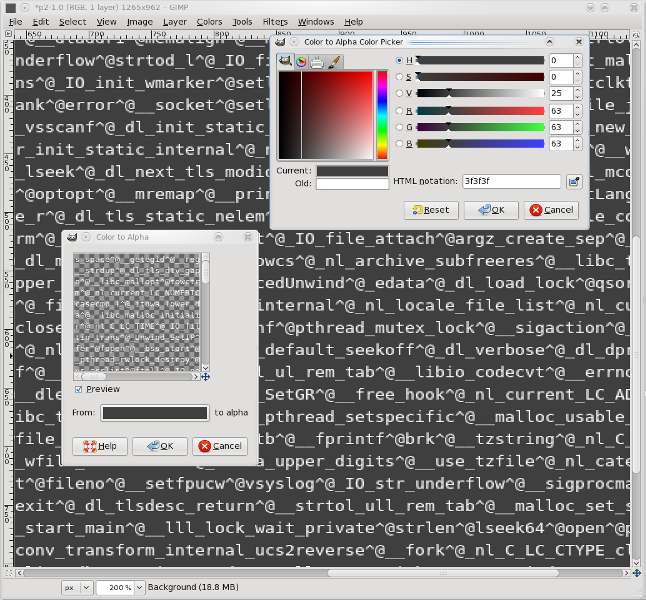
Task: Select the GIMP color selector tab
Action: 285,62
